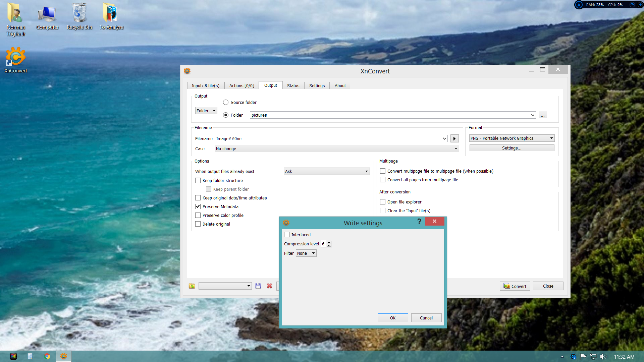This screenshot has width=644, height=362.
Task: Select the Source folder radio button
Action: pos(226,102)
